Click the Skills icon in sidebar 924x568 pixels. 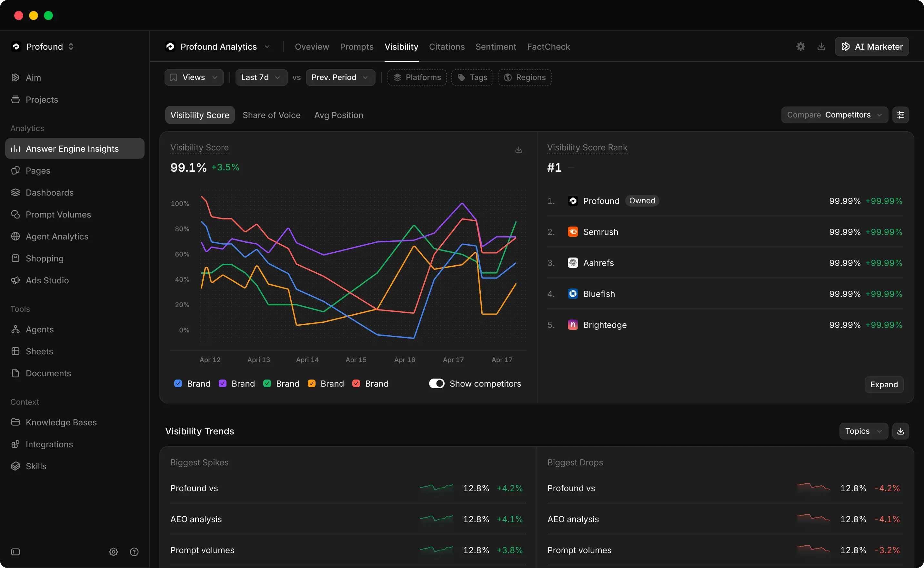click(x=15, y=466)
